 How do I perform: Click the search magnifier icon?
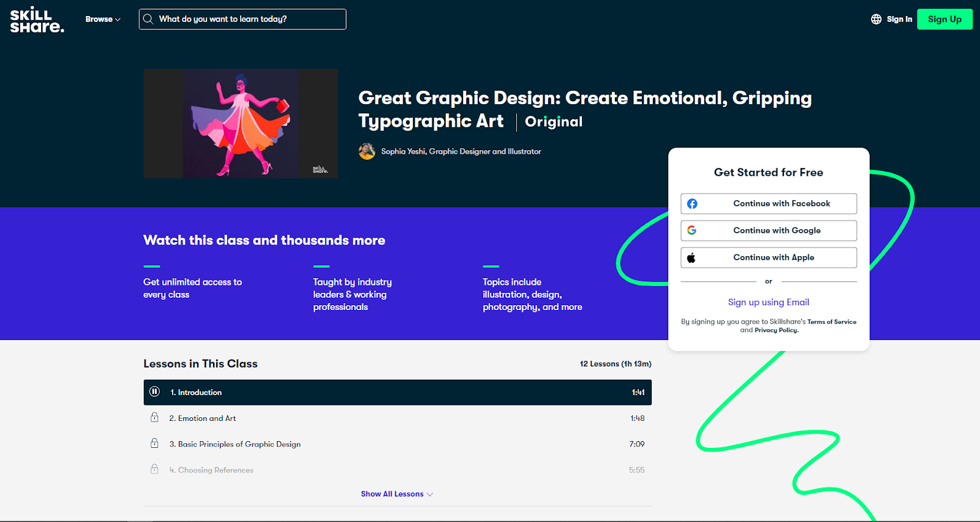pyautogui.click(x=148, y=19)
